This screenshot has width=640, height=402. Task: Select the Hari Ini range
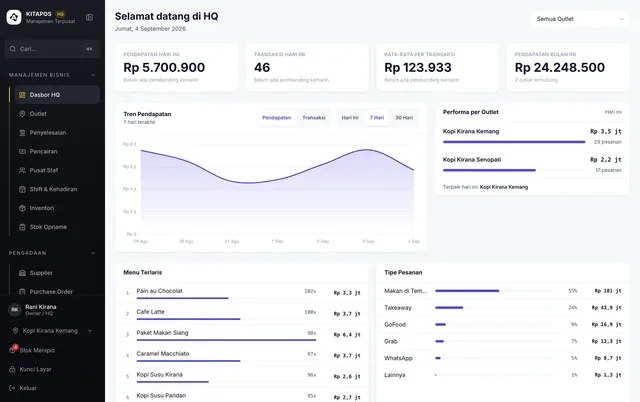point(350,118)
